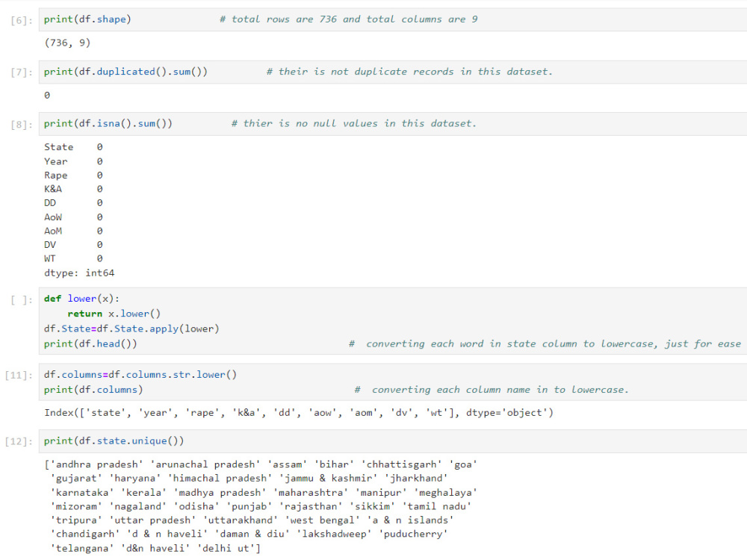Click the 'State 0' output row
Screen dimensions: 747x560
[x=73, y=147]
